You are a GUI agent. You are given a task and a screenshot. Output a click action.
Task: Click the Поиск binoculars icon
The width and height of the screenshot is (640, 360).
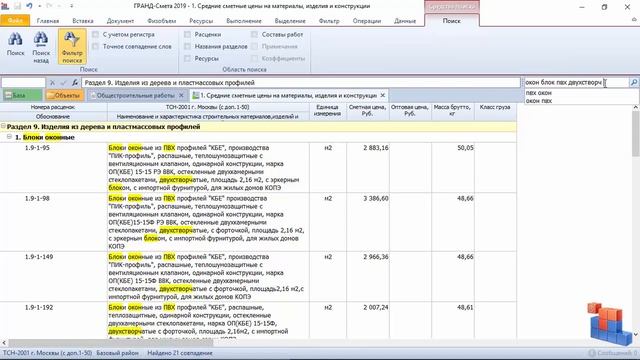(16, 40)
